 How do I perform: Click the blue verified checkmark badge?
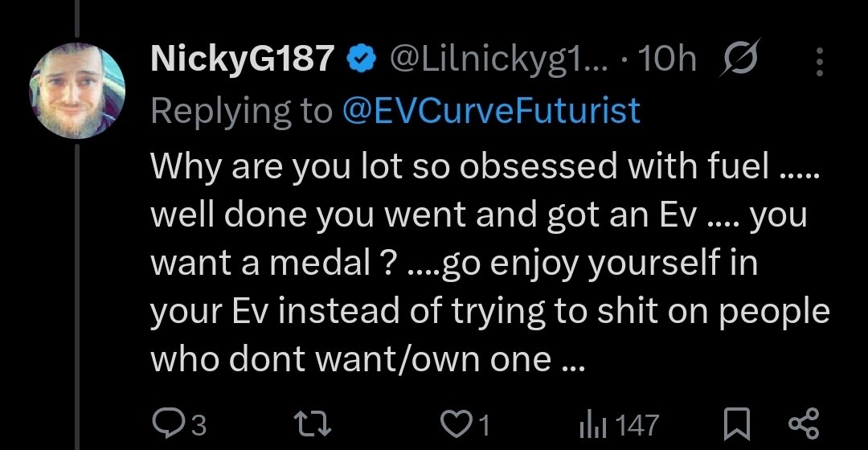point(360,59)
